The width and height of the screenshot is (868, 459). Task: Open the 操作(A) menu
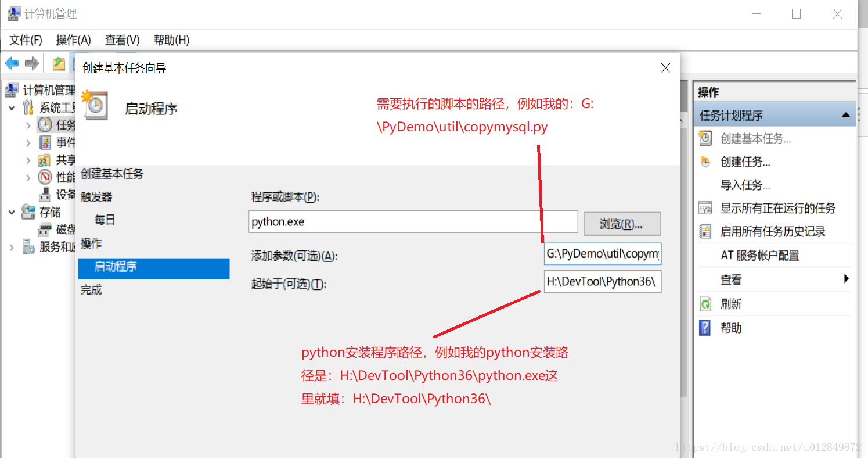(73, 40)
